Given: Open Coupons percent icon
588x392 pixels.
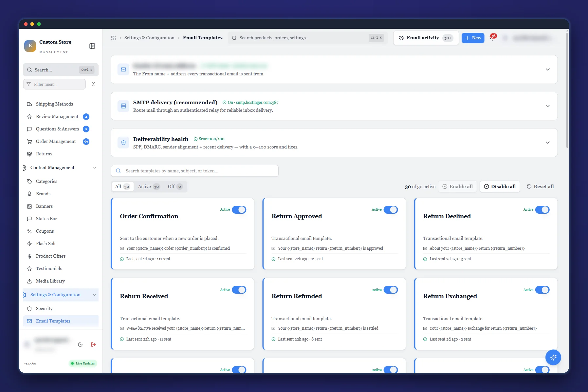Looking at the screenshot, I should 29,231.
